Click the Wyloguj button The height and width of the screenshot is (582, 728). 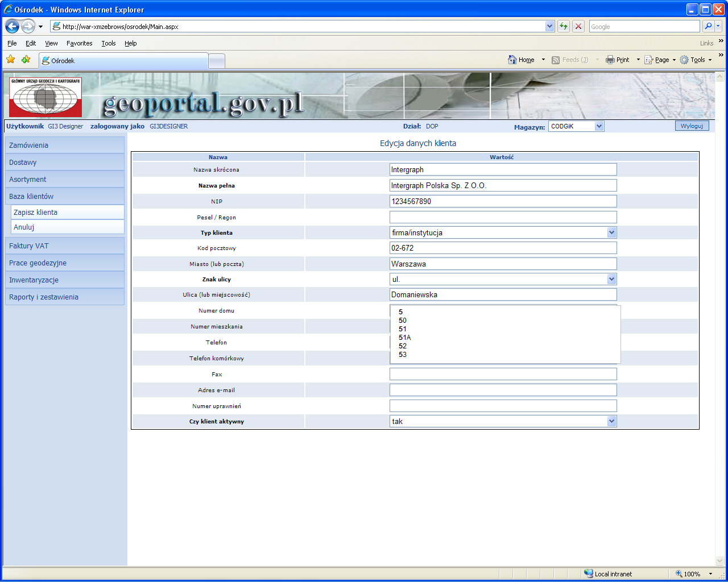[692, 126]
